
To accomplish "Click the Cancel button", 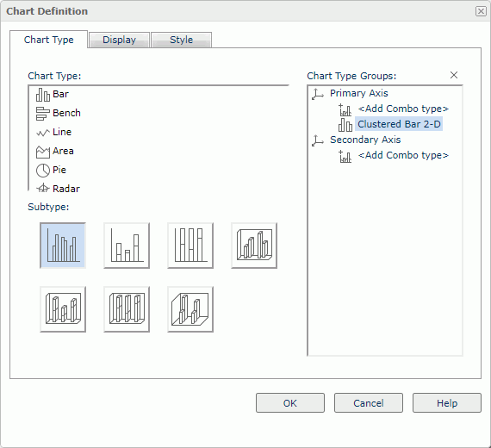I will (x=369, y=403).
